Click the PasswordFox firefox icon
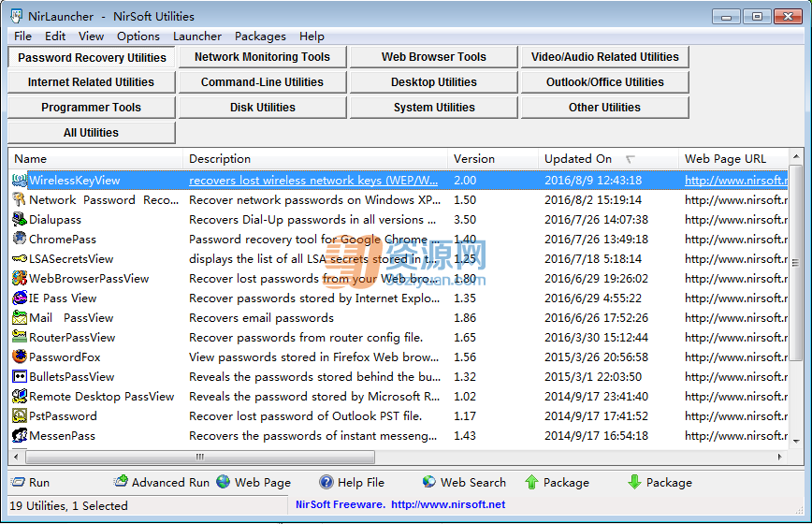The image size is (812, 524). coord(20,357)
